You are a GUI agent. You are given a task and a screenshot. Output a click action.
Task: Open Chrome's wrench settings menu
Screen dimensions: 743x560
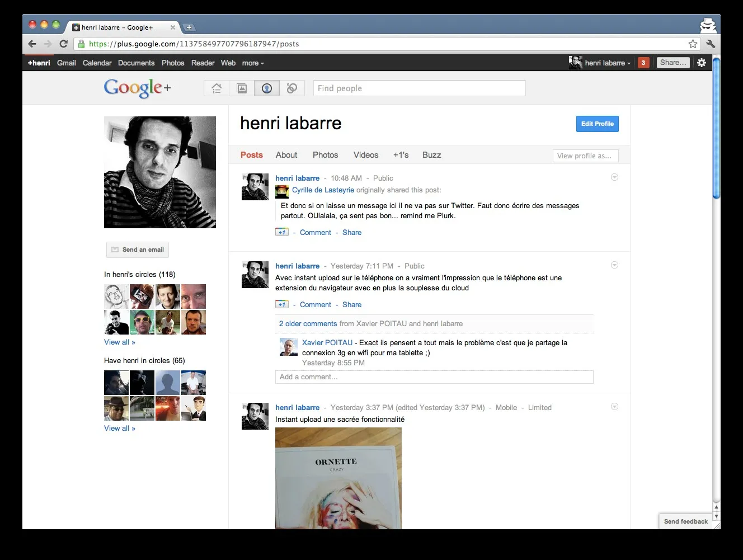[711, 44]
